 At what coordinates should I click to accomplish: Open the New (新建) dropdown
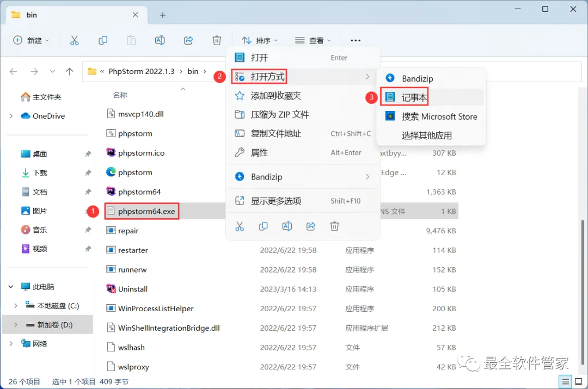[x=31, y=40]
